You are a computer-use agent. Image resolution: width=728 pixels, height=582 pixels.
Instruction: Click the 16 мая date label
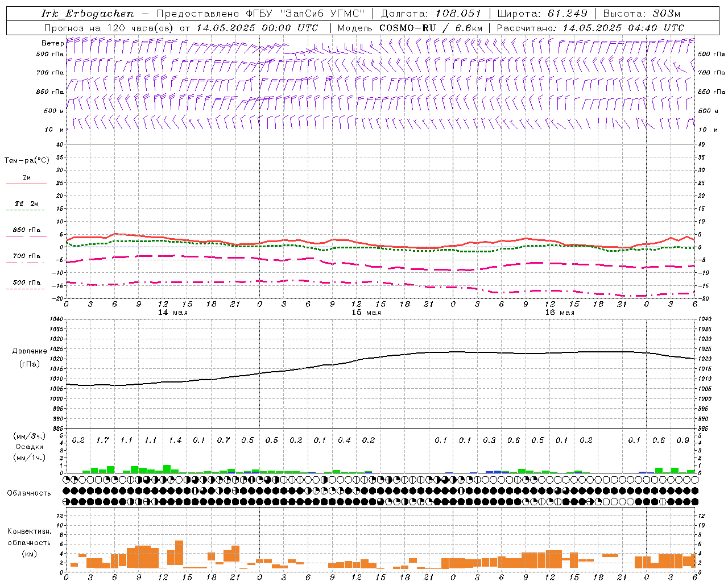click(x=560, y=313)
